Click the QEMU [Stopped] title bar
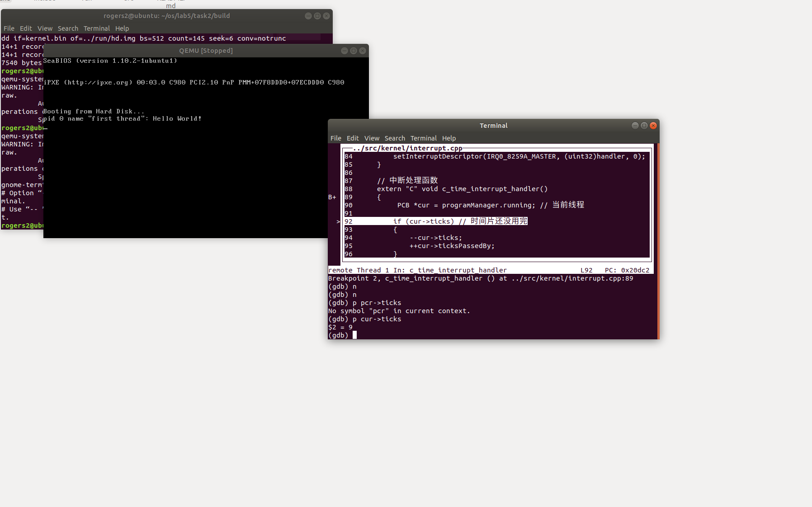Screen dimensions: 812x507 click(x=206, y=51)
